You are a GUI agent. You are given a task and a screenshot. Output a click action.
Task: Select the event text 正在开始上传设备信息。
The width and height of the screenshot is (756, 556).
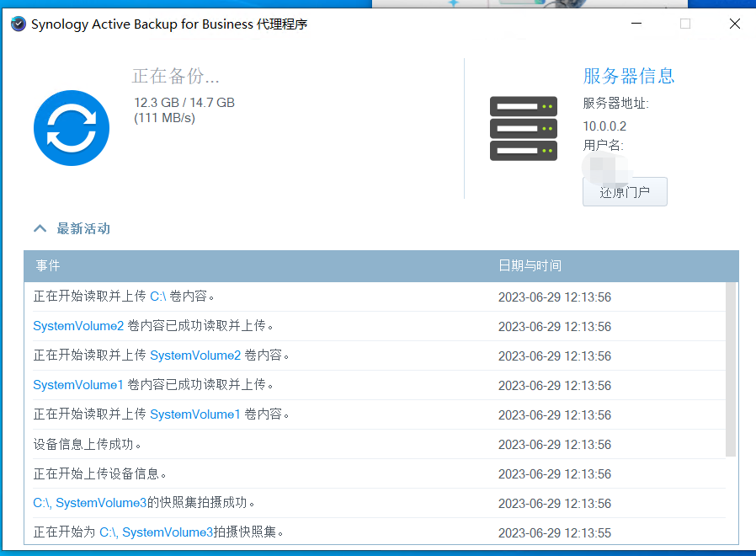tap(100, 473)
